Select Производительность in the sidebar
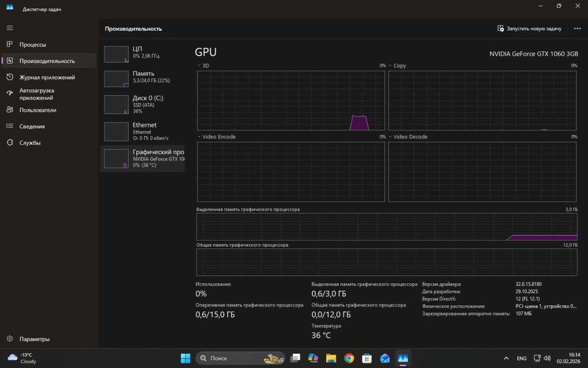Image resolution: width=588 pixels, height=368 pixels. [49, 61]
